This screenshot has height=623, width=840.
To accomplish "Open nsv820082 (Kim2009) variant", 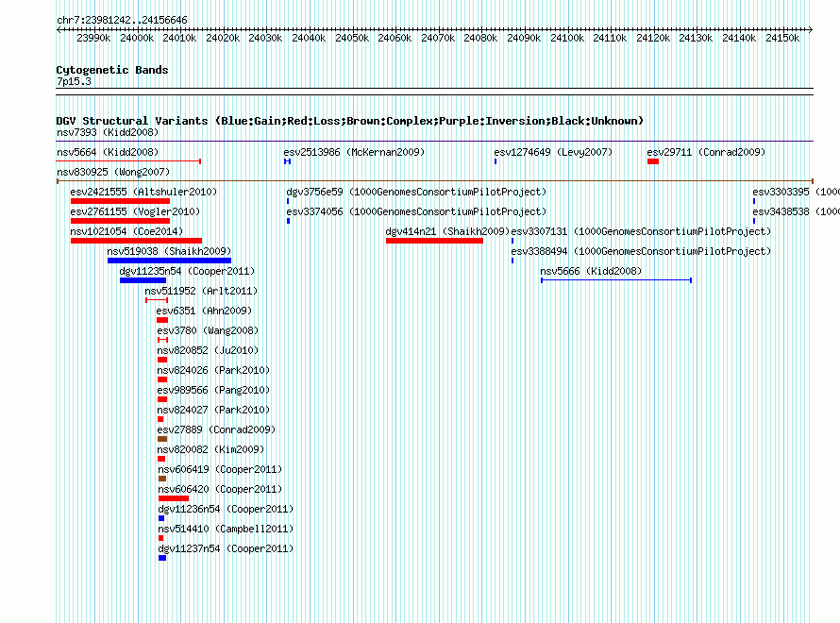I will 210,449.
